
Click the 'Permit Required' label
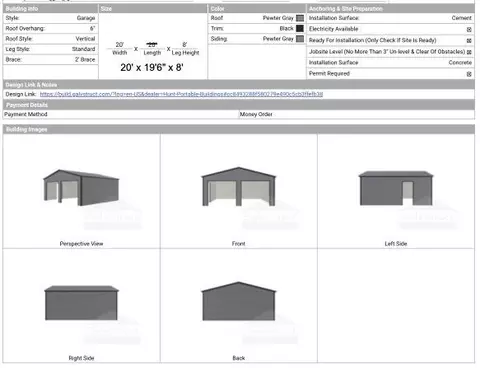[329, 73]
